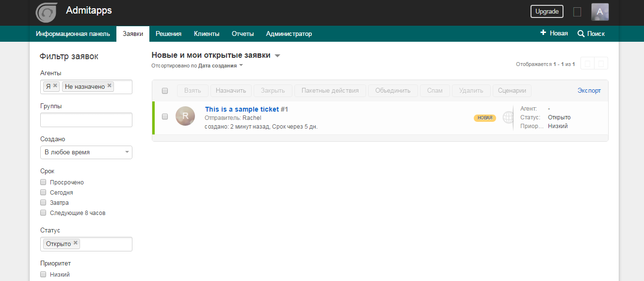Click the notification icon beside the avatar
The width and height of the screenshot is (644, 281).
pyautogui.click(x=577, y=12)
